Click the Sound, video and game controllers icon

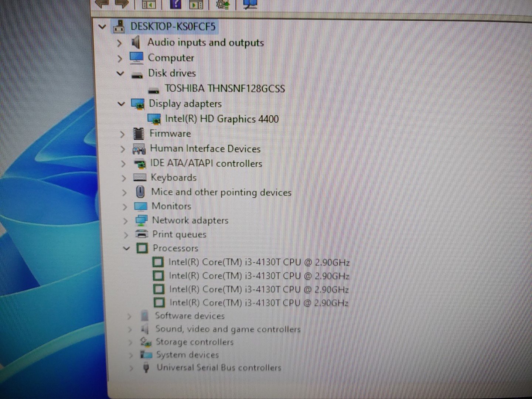click(145, 329)
